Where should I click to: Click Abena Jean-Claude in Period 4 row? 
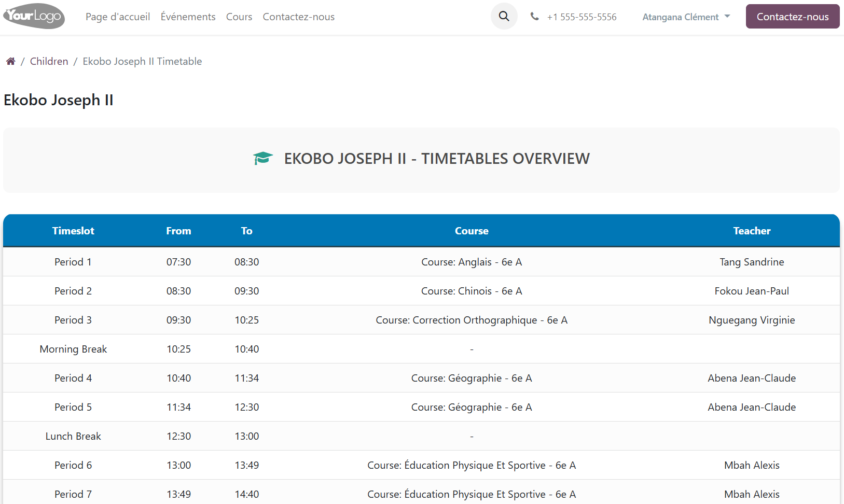pos(752,378)
